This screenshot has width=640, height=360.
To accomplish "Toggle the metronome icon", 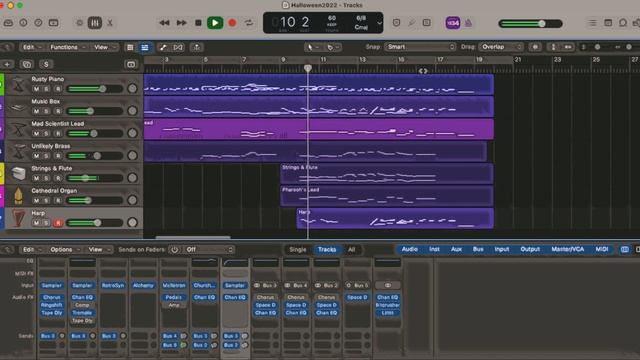I will click(468, 23).
